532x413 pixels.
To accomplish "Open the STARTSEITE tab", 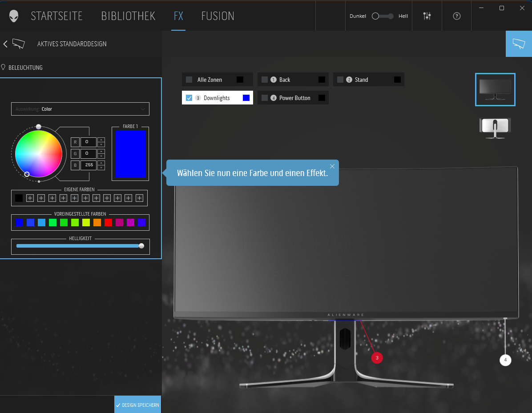I will [56, 16].
